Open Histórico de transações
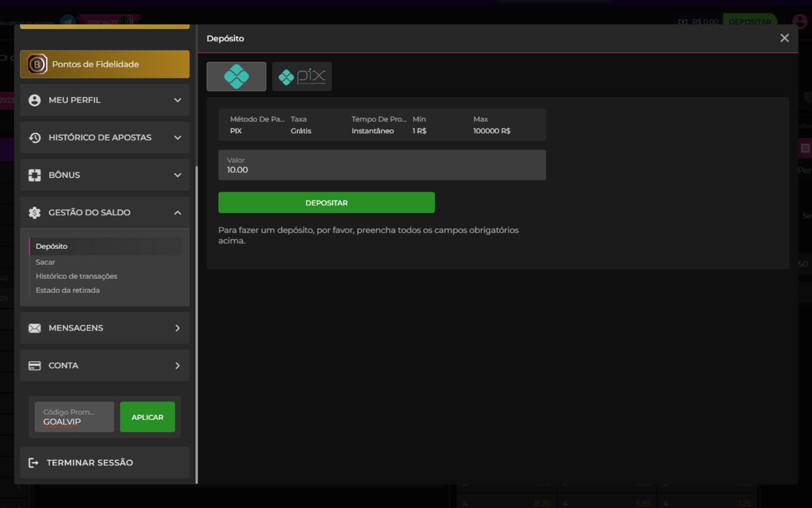Image resolution: width=812 pixels, height=508 pixels. [x=77, y=276]
